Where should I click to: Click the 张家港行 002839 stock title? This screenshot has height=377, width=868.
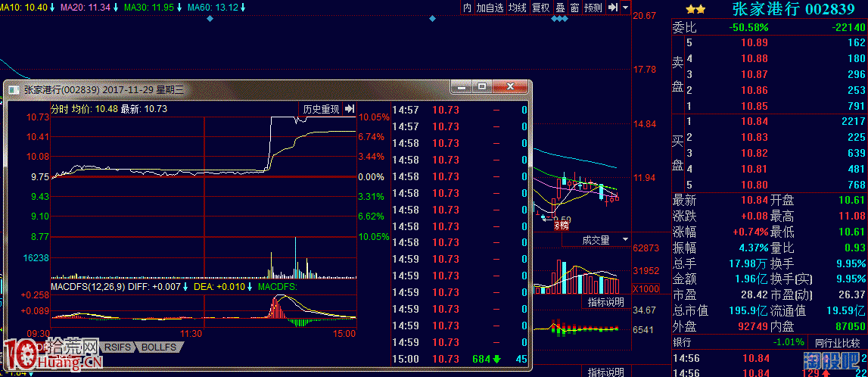point(793,9)
